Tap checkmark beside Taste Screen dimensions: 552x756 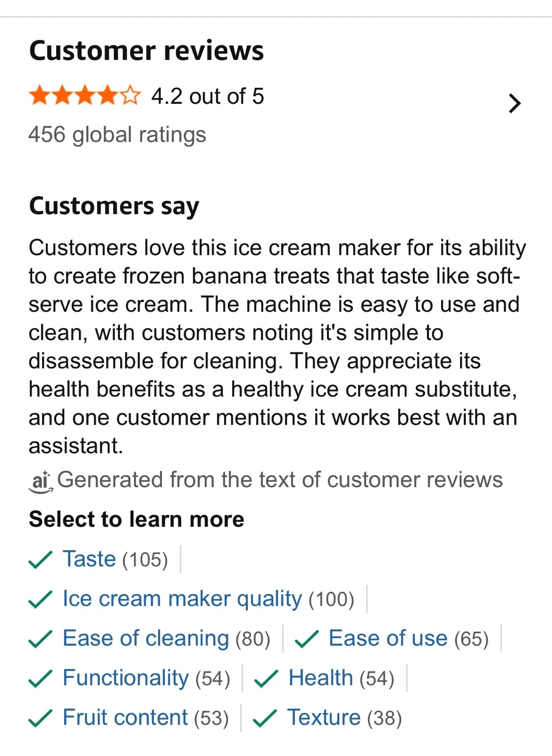40,560
